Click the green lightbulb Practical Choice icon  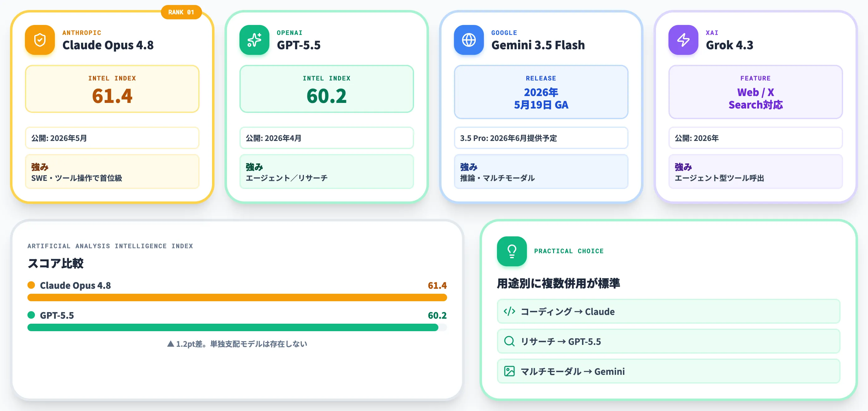[x=512, y=251]
